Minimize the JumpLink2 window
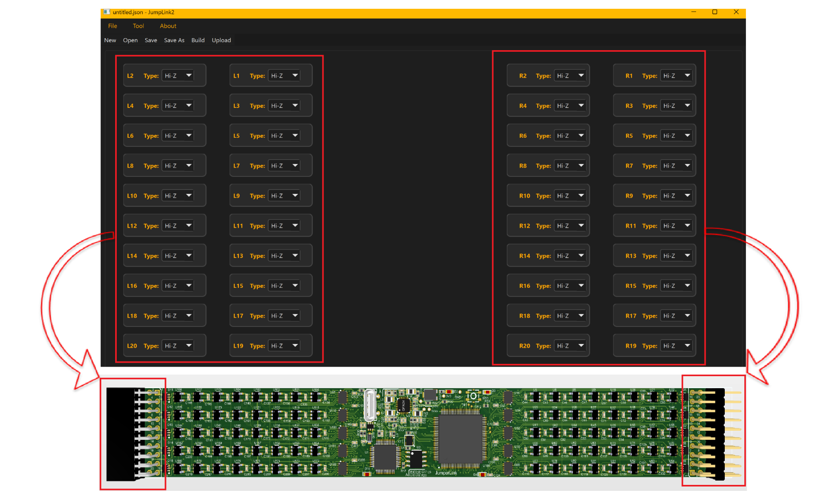The height and width of the screenshot is (504, 816). tap(694, 12)
